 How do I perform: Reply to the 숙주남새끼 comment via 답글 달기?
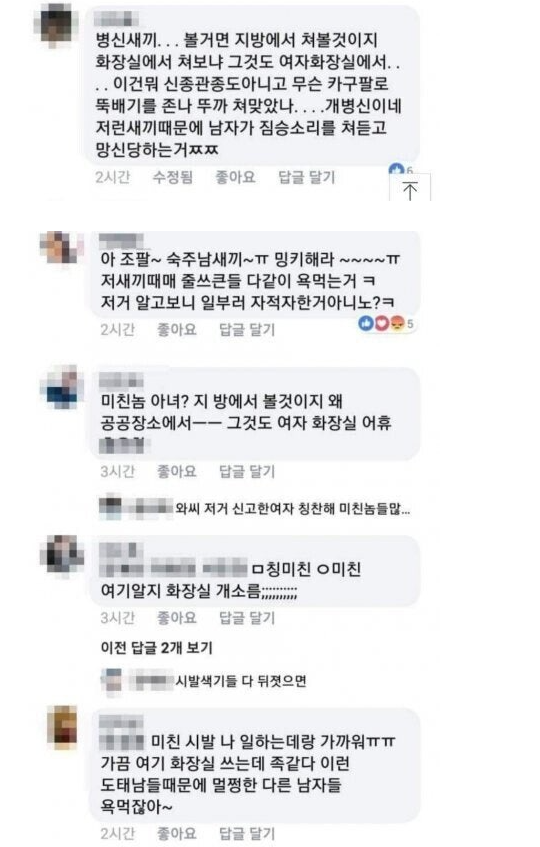247,329
